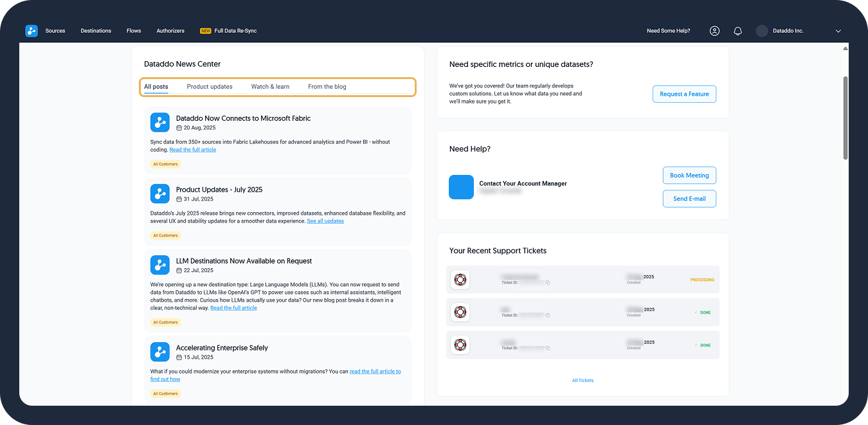868x425 pixels.
Task: Copy the ticket ID of the PROCESSING ticket
Action: point(548,282)
